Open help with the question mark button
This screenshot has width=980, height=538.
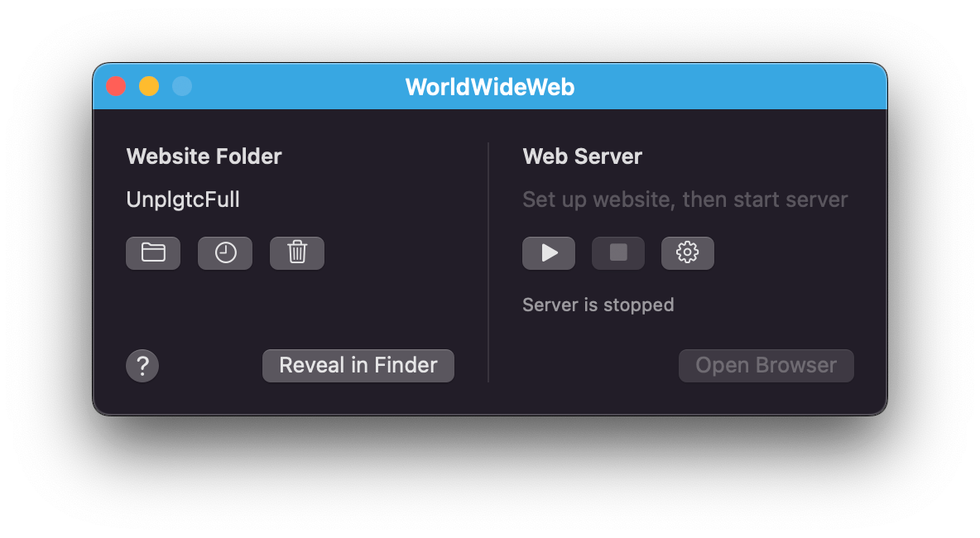tap(142, 366)
